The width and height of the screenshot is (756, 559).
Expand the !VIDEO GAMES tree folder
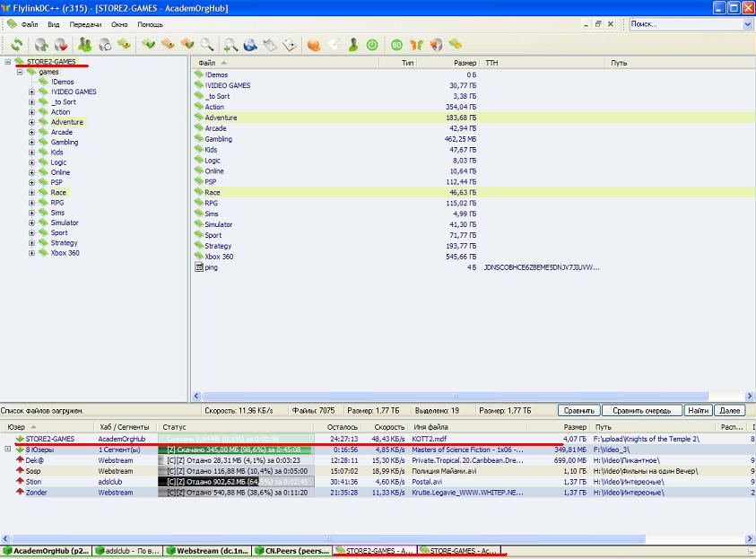(x=31, y=92)
